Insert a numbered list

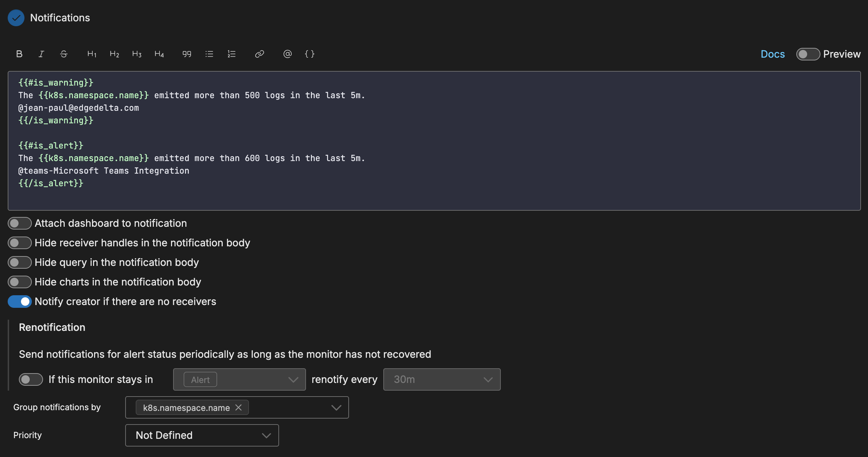pyautogui.click(x=232, y=54)
